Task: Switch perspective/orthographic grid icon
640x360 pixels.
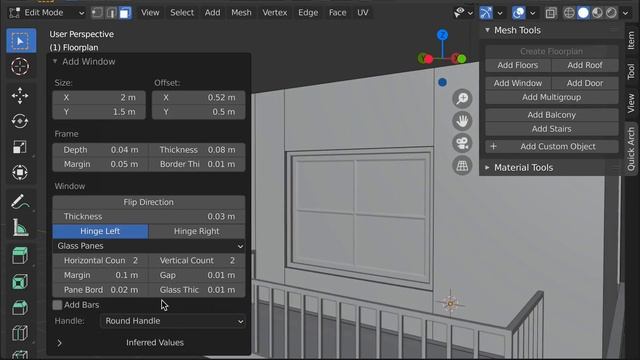Action: 462,166
